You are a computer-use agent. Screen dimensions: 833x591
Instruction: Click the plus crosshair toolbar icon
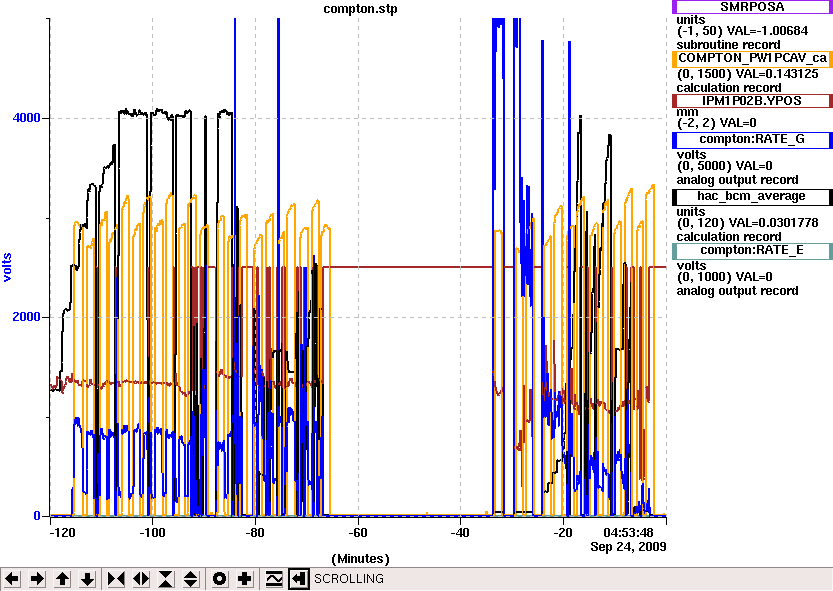[x=244, y=579]
